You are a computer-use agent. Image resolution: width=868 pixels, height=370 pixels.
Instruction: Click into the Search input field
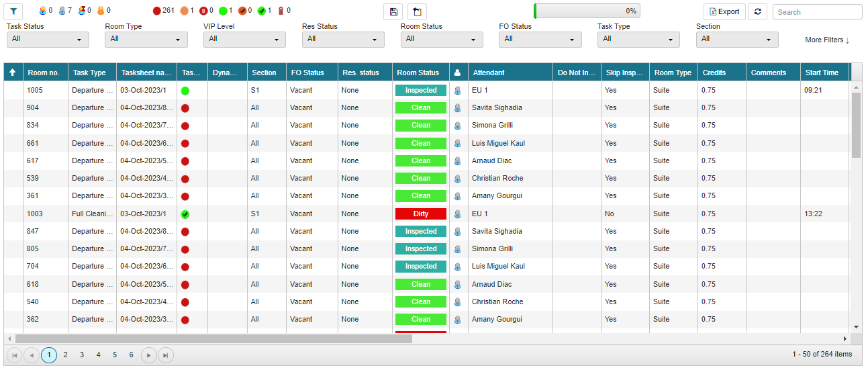pyautogui.click(x=816, y=12)
